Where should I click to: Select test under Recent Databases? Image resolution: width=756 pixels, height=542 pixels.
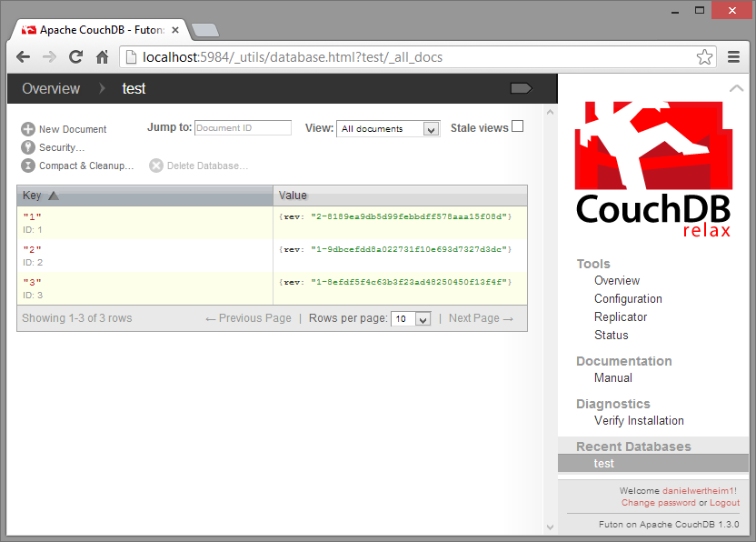653,463
